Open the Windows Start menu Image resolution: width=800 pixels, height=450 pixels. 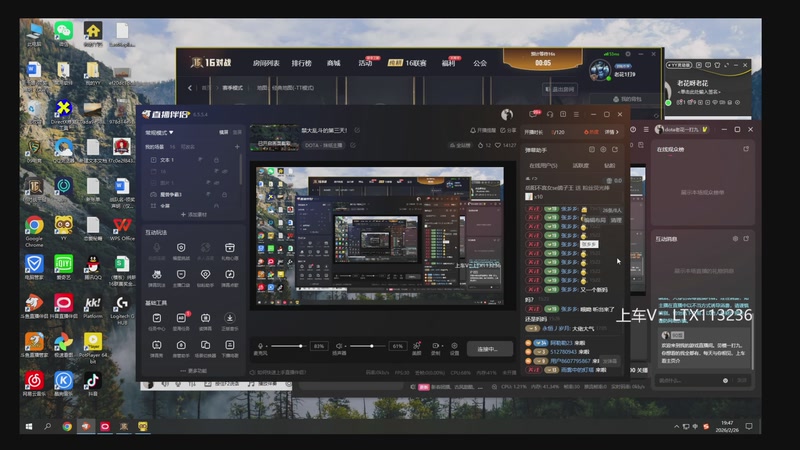pos(29,426)
